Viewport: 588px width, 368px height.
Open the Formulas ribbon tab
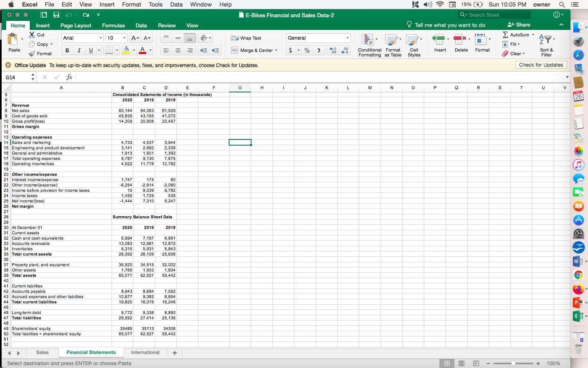click(114, 25)
